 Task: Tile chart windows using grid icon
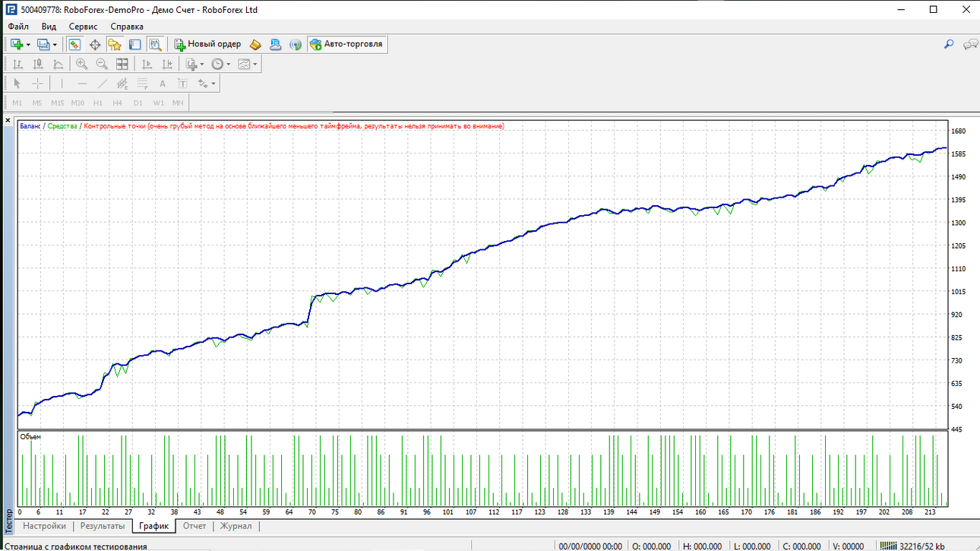[x=122, y=65]
